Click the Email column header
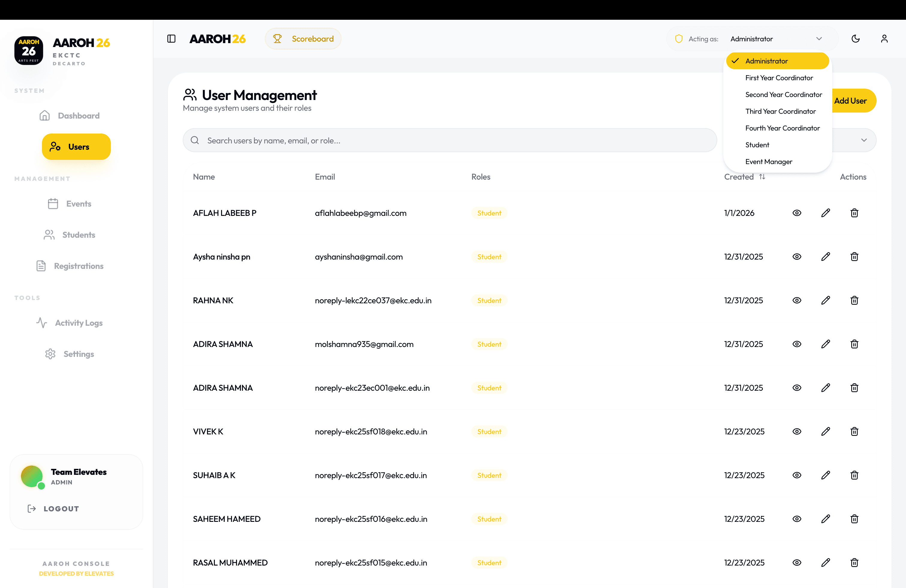This screenshot has height=588, width=906. click(325, 177)
